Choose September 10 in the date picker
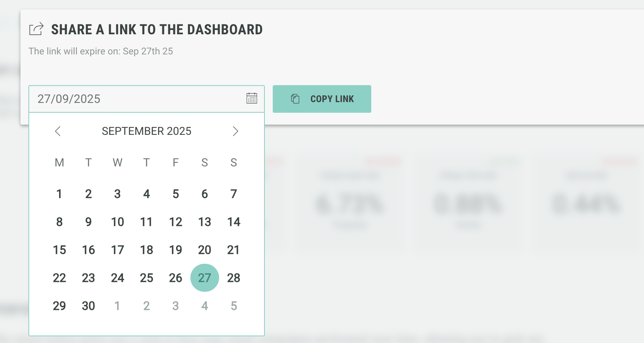Viewport: 644px width, 343px height. pyautogui.click(x=117, y=222)
